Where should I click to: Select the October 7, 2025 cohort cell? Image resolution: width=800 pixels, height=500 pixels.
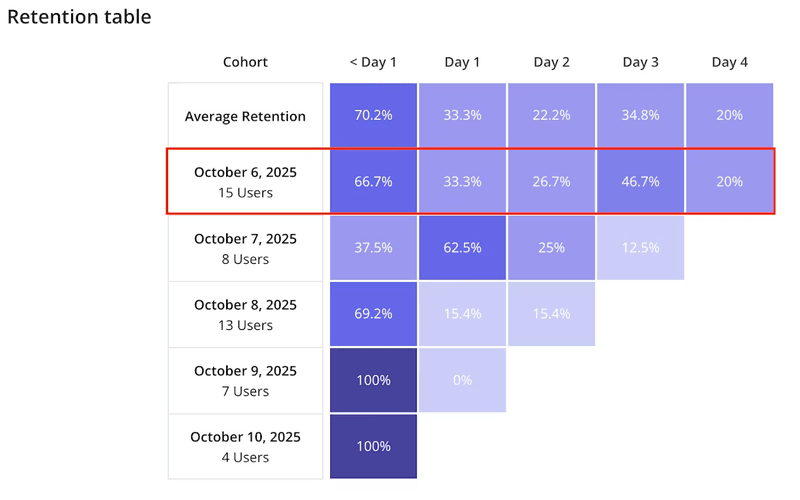245,248
